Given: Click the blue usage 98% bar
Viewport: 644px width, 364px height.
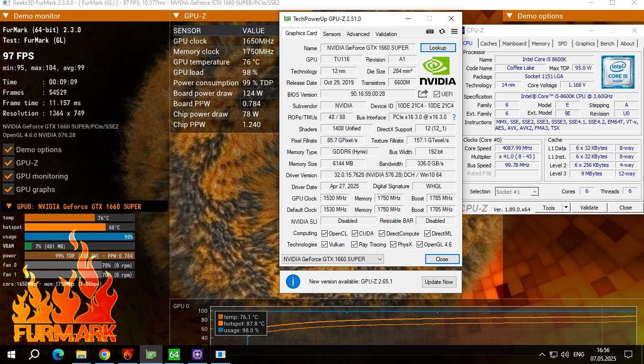Looking at the screenshot, I should (79, 237).
